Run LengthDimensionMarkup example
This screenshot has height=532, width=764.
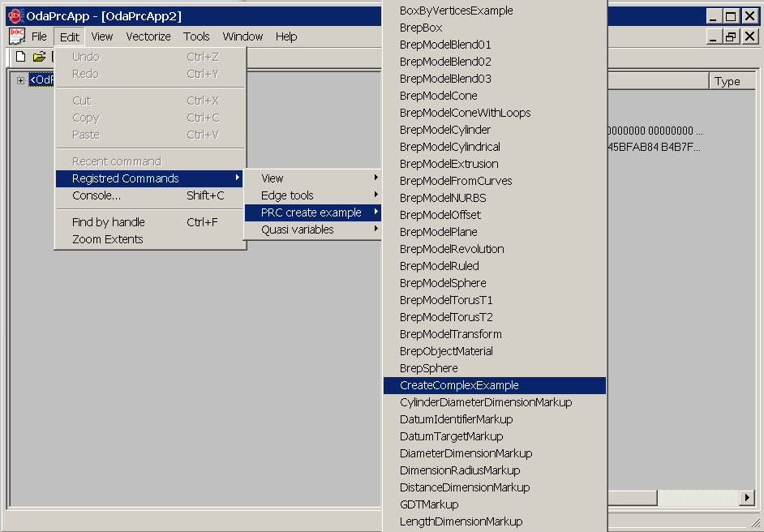[x=495, y=521]
